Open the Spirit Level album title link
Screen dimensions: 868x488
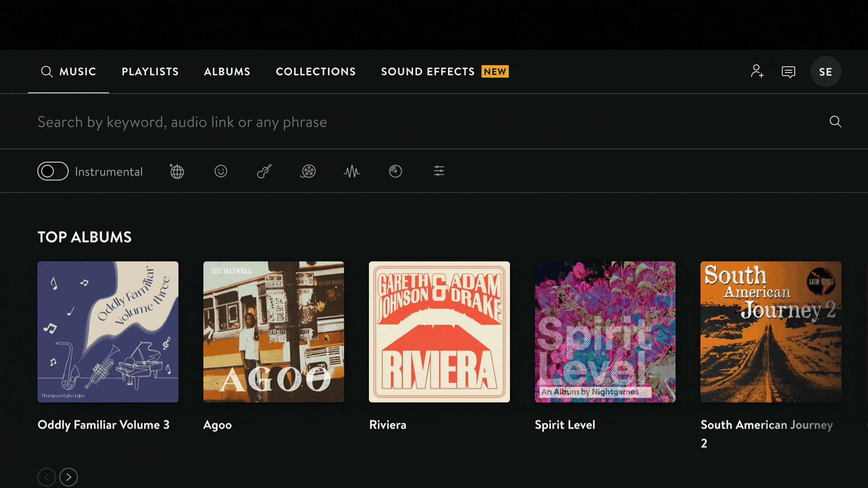pyautogui.click(x=565, y=425)
